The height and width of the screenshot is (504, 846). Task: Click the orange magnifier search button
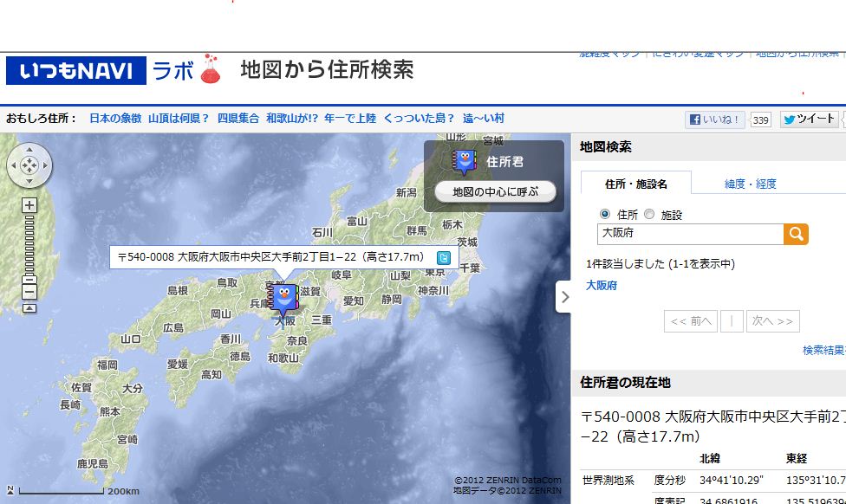coord(796,234)
